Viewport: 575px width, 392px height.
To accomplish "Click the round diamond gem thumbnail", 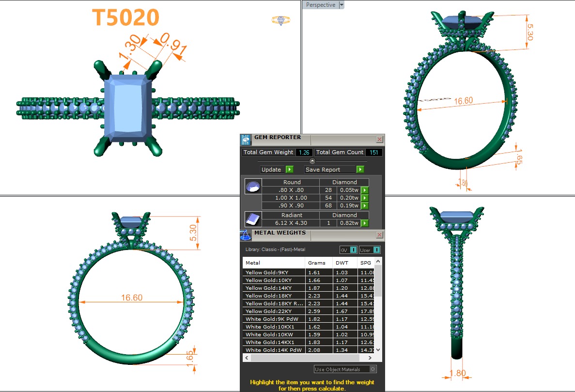I will (x=252, y=187).
